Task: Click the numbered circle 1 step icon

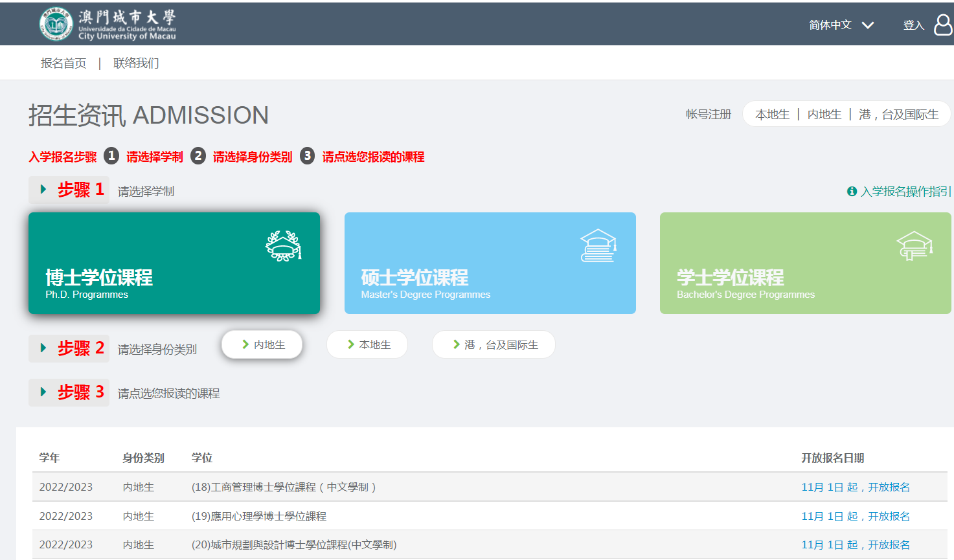Action: [x=111, y=156]
